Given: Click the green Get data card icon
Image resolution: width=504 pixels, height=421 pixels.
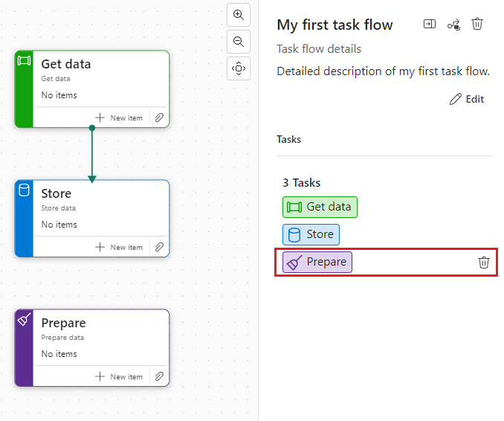Looking at the screenshot, I should [25, 60].
